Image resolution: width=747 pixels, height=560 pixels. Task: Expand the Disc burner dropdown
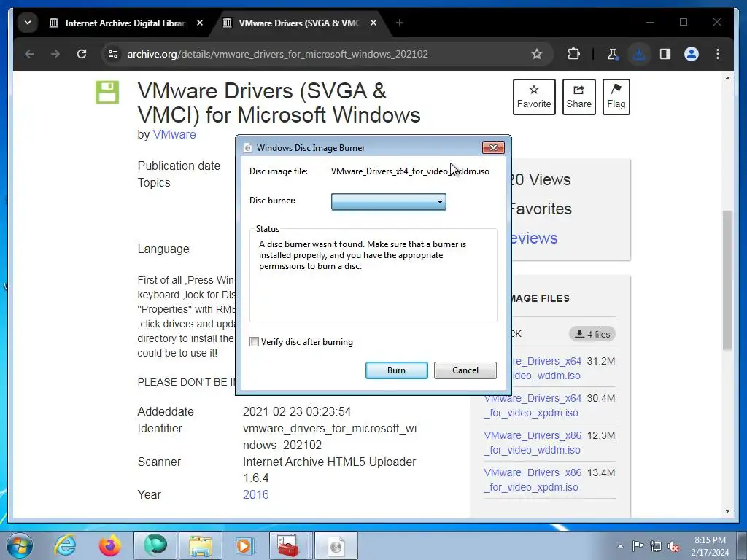pyautogui.click(x=388, y=201)
